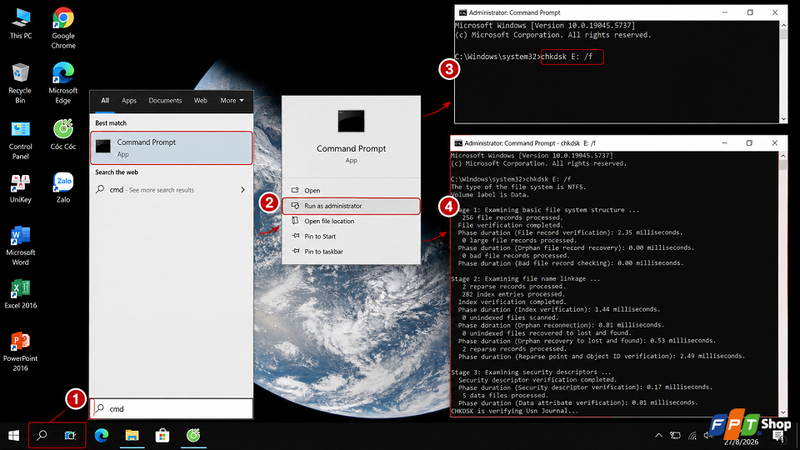Click lower chkdsk window scrollbar up arrow

pos(783,156)
